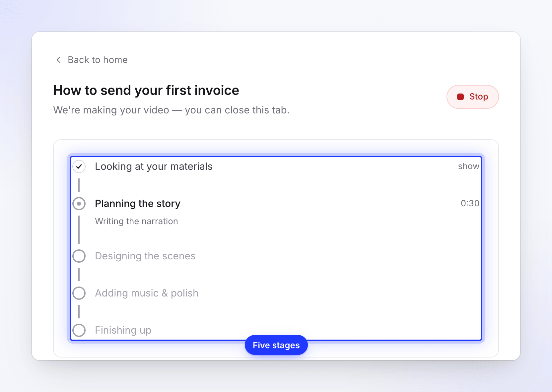Select 'Planning the story' stage title
The height and width of the screenshot is (392, 552).
coord(138,204)
